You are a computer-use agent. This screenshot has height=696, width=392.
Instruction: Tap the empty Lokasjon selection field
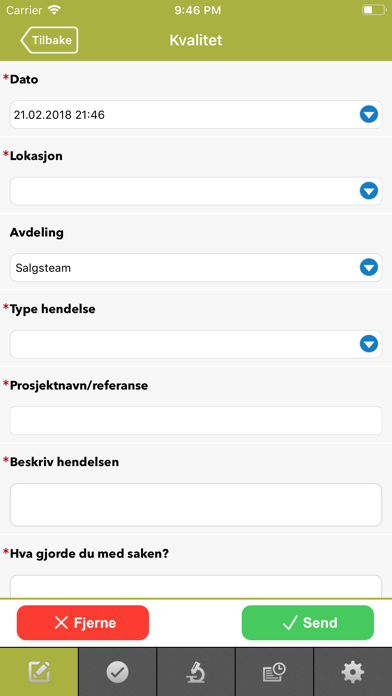[x=196, y=191]
